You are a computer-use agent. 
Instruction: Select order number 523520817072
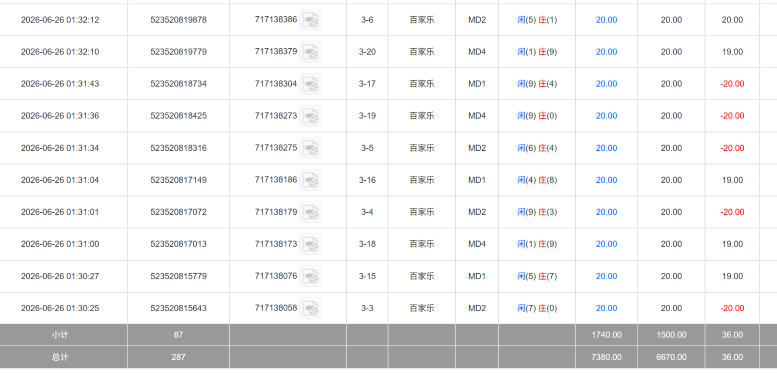click(178, 212)
